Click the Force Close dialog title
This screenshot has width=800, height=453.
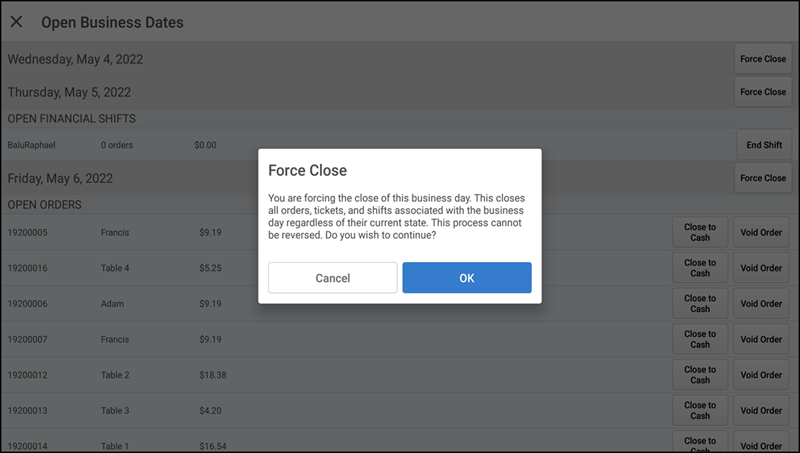point(307,170)
